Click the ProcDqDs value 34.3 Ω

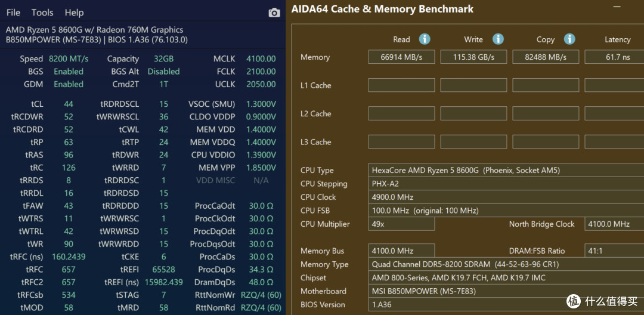click(x=261, y=270)
